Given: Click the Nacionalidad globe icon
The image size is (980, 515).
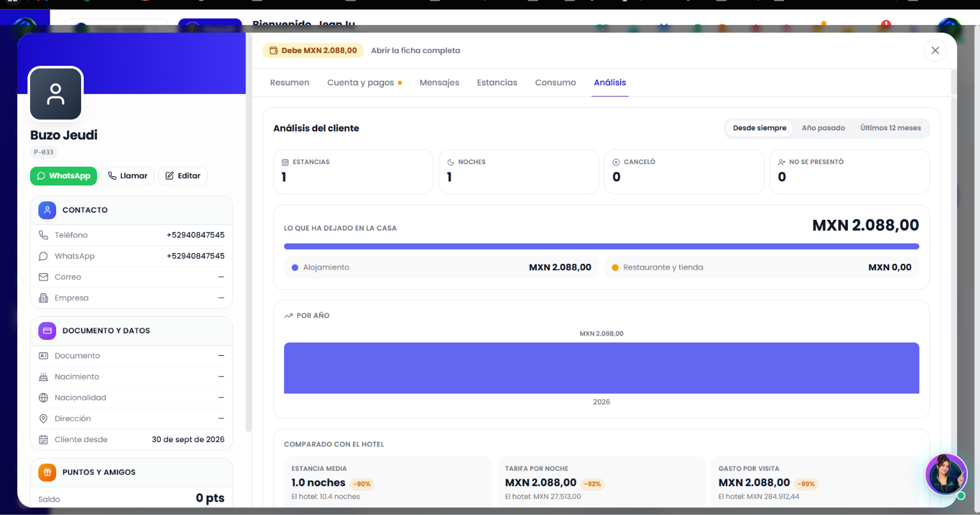Looking at the screenshot, I should coord(43,397).
